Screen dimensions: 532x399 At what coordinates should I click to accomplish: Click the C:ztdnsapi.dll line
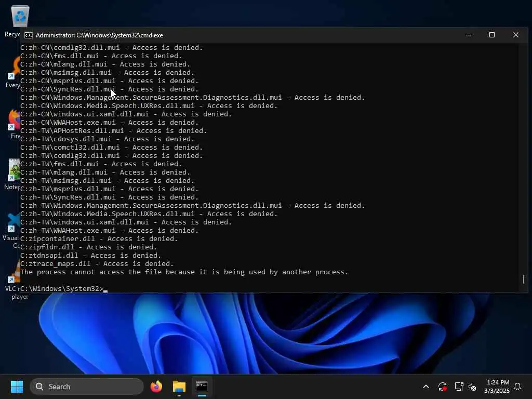click(91, 256)
